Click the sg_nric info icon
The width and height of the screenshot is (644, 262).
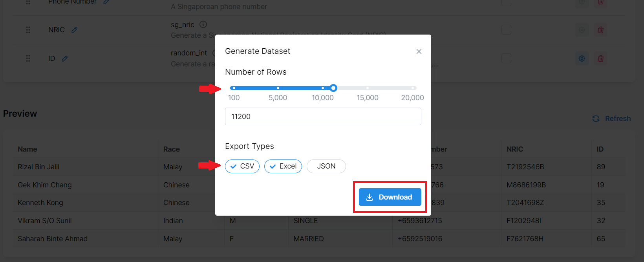coord(203,24)
